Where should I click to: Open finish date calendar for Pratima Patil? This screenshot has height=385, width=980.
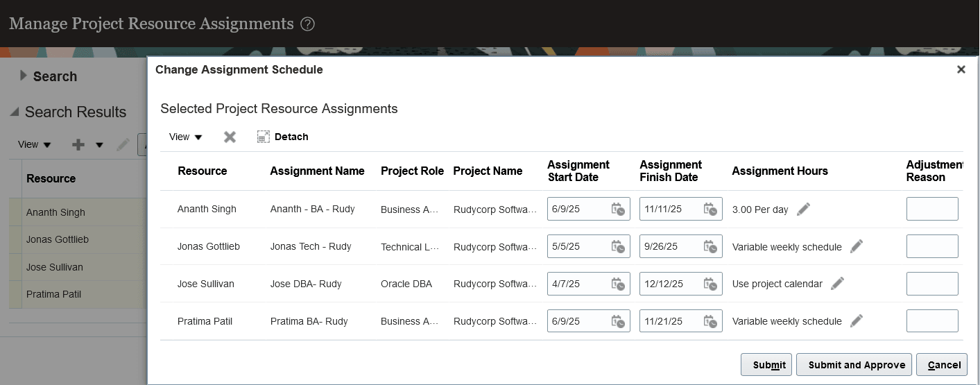(x=710, y=321)
